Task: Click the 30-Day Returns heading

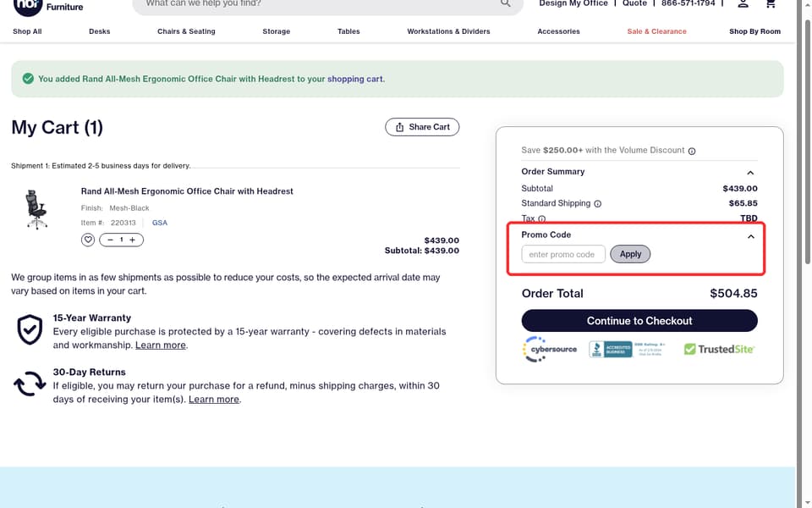Action: (x=89, y=373)
